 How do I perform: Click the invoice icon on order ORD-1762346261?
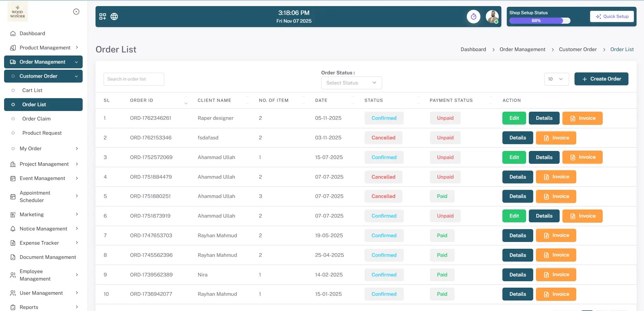573,118
